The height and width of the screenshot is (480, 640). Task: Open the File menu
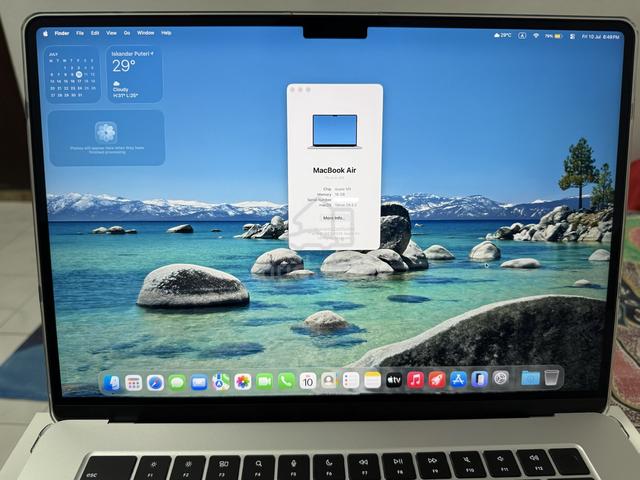point(80,33)
